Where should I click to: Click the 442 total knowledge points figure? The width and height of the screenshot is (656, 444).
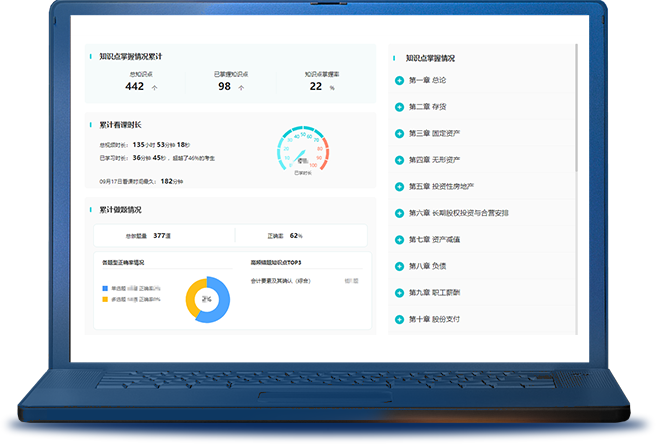coord(135,87)
